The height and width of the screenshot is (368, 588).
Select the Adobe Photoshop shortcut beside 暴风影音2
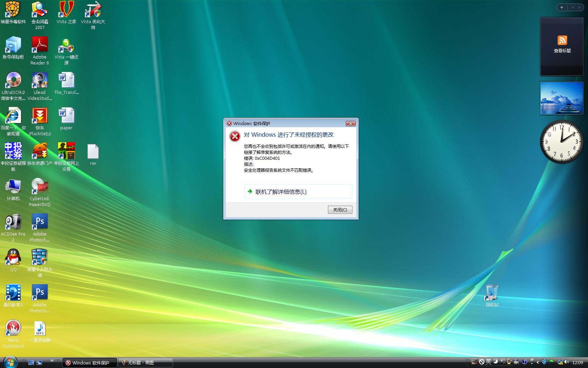click(40, 299)
